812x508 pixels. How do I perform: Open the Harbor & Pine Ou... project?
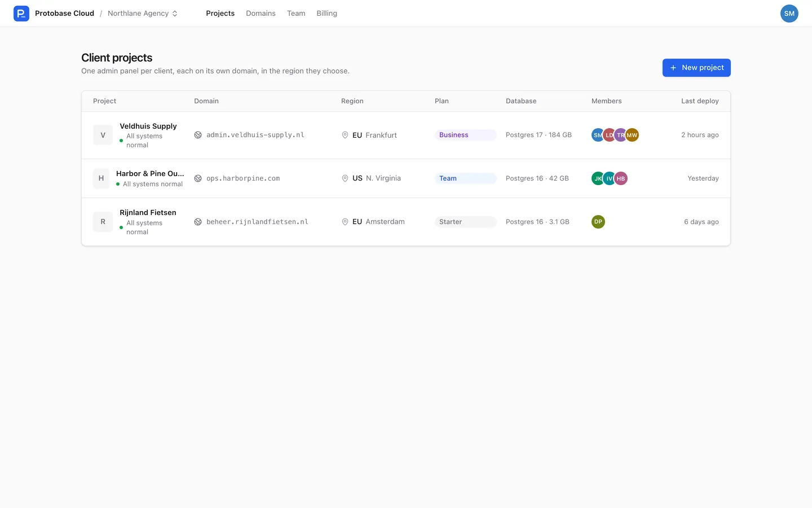click(150, 174)
